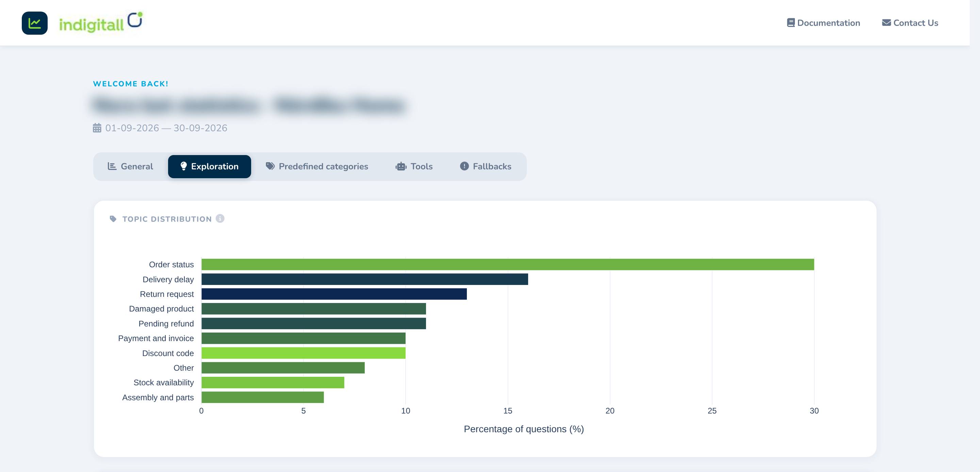980x472 pixels.
Task: Click the 'Delivery delay' axis label
Action: click(168, 279)
